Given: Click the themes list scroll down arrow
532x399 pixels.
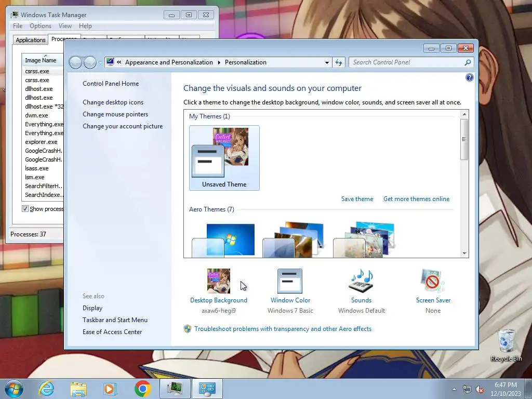Looking at the screenshot, I should click(x=464, y=254).
